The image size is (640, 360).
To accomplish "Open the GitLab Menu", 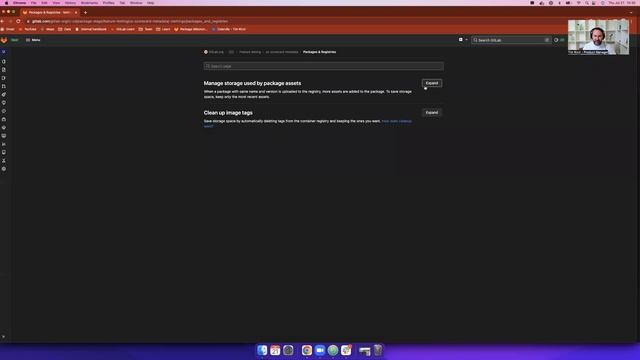I will click(33, 40).
